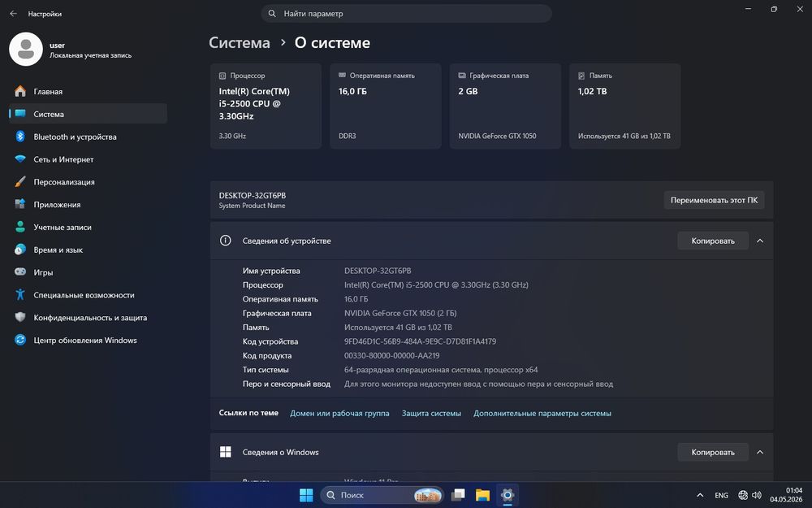This screenshot has height=508, width=812.
Task: Click the Персонализация paintbrush icon
Action: pos(20,182)
